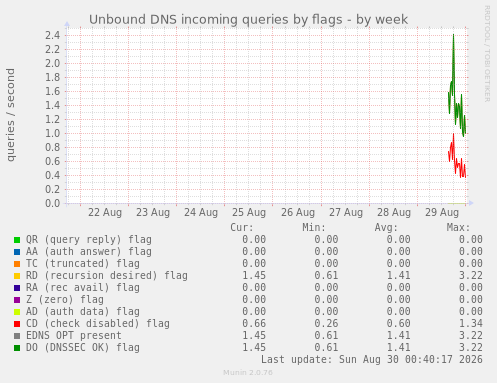The image size is (497, 383).
Task: Select the 'RA (rec avail) flag' legend label
Action: [x=83, y=288]
